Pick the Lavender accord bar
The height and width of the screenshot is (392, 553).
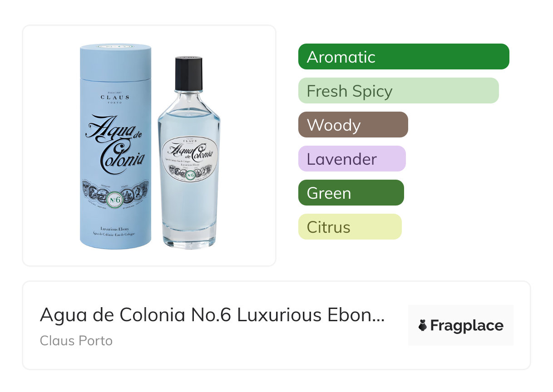click(352, 159)
